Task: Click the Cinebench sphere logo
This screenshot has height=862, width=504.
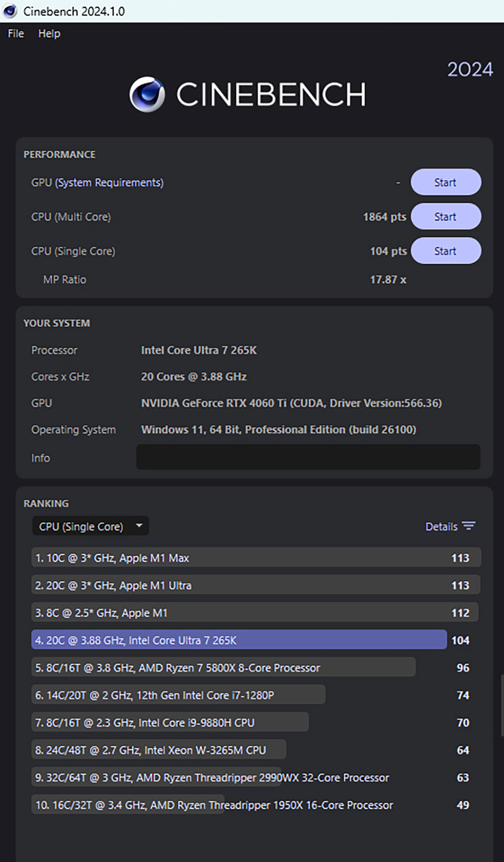Action: (x=147, y=94)
